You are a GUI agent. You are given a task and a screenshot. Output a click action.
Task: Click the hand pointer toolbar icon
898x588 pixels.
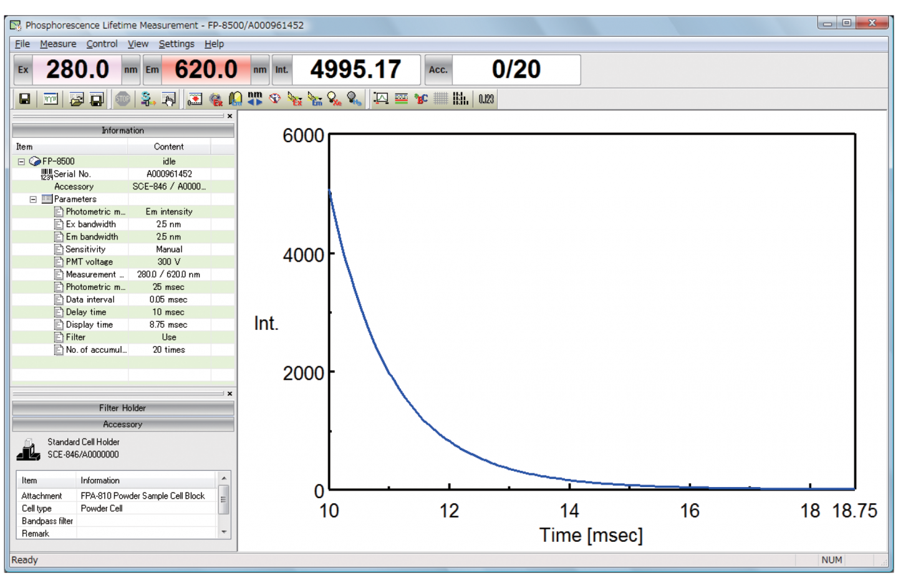tap(168, 99)
